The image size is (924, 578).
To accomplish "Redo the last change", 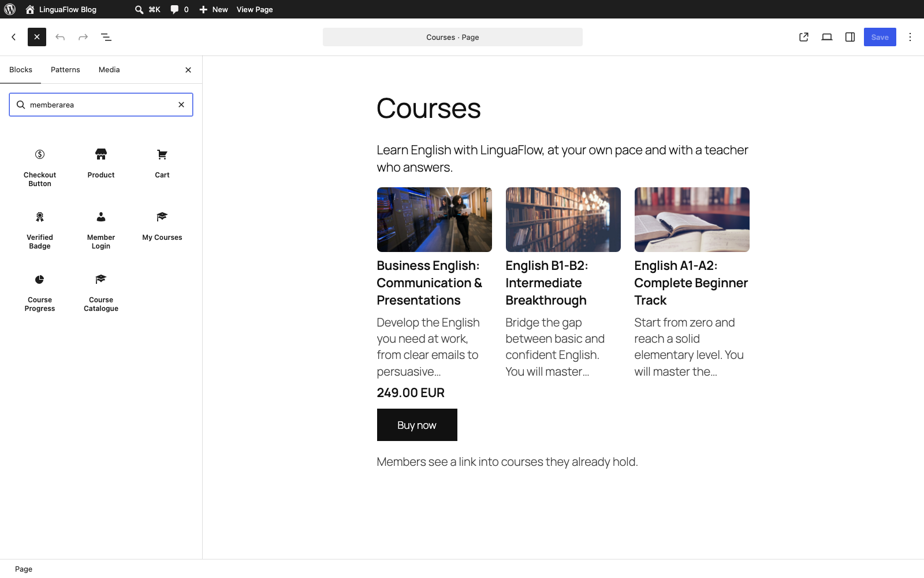I will [x=83, y=37].
